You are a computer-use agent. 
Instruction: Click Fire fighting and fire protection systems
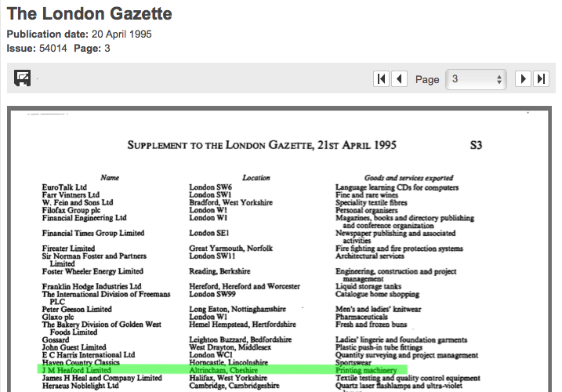[x=399, y=249]
